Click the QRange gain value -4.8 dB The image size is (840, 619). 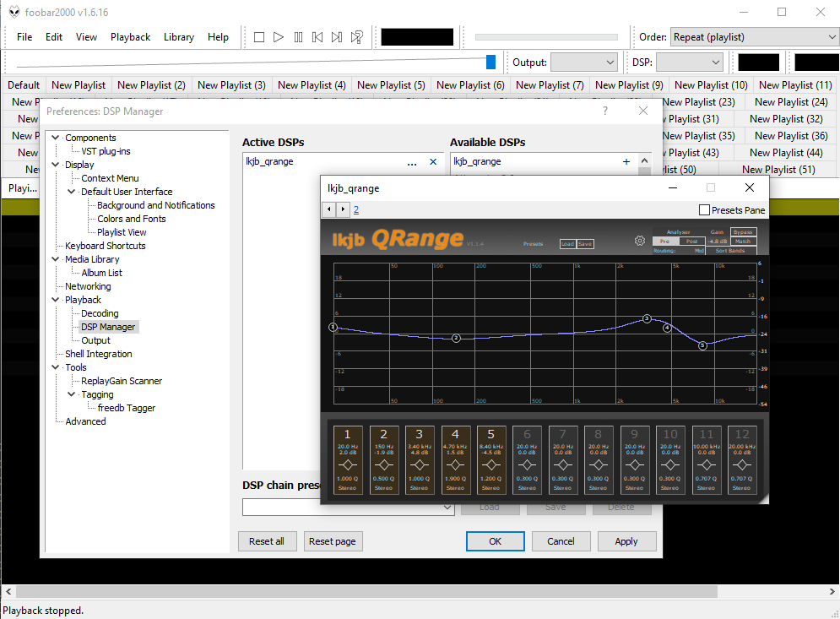pyautogui.click(x=718, y=242)
